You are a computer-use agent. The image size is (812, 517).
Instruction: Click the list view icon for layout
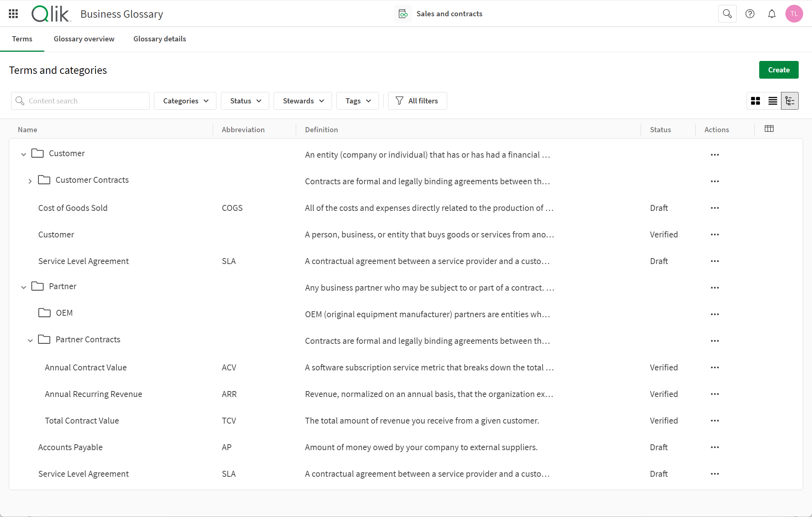coord(773,101)
